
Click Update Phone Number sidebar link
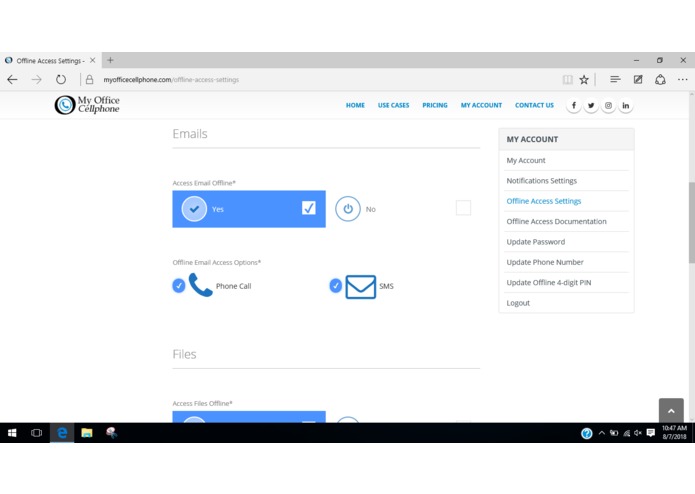545,262
